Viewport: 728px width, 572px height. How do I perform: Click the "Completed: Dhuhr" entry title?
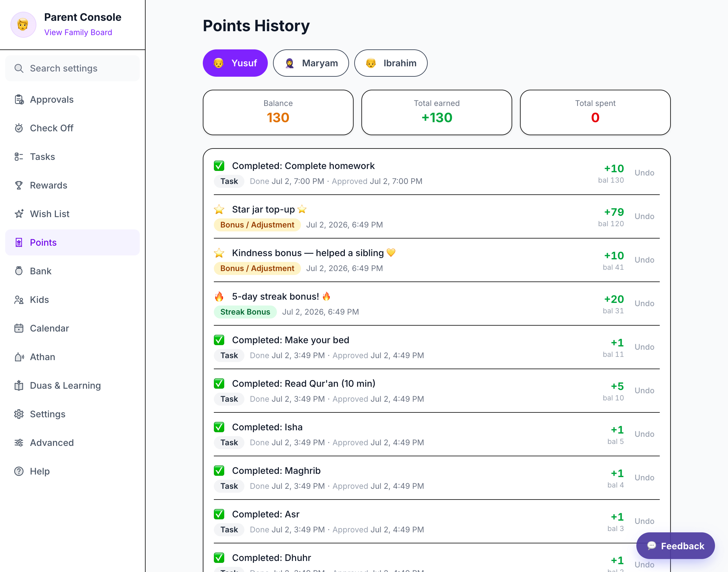(271, 558)
